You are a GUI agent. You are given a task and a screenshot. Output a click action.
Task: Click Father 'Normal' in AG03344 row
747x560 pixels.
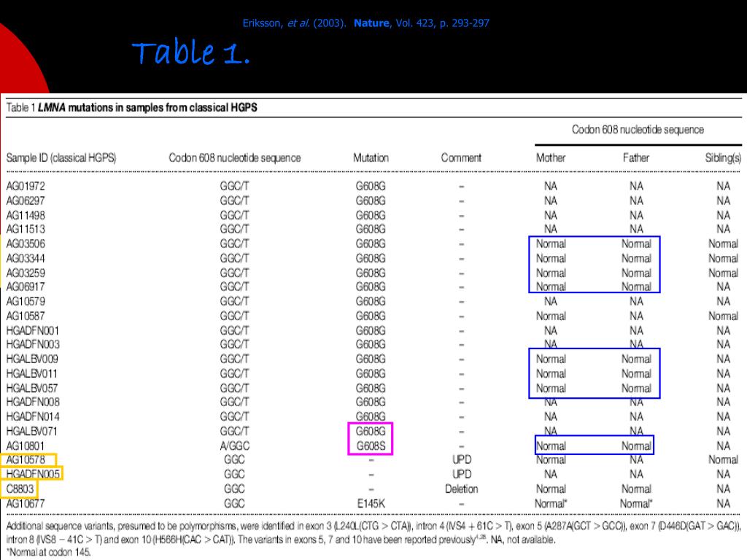(x=636, y=259)
